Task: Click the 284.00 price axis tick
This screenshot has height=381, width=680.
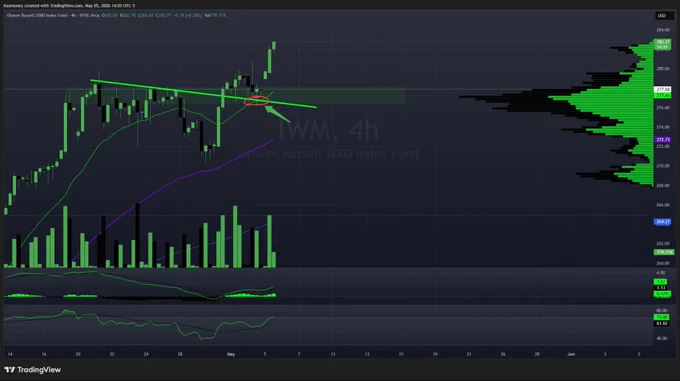Action: pos(662,30)
